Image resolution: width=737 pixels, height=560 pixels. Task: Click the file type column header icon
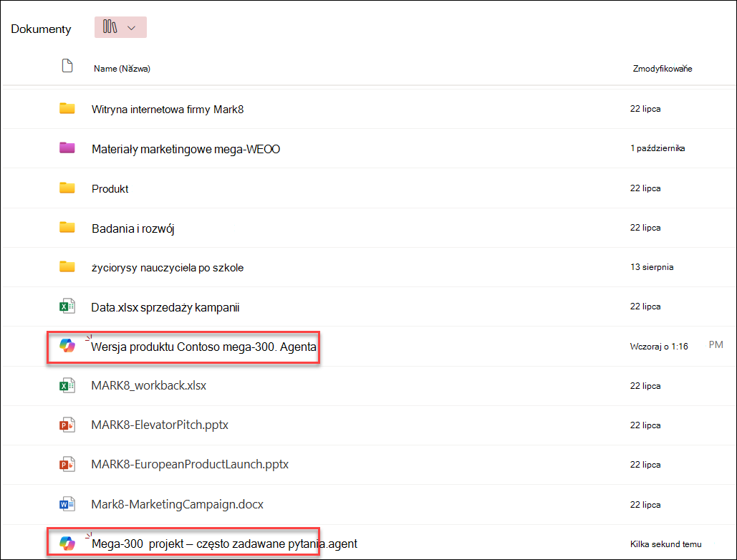(x=67, y=66)
